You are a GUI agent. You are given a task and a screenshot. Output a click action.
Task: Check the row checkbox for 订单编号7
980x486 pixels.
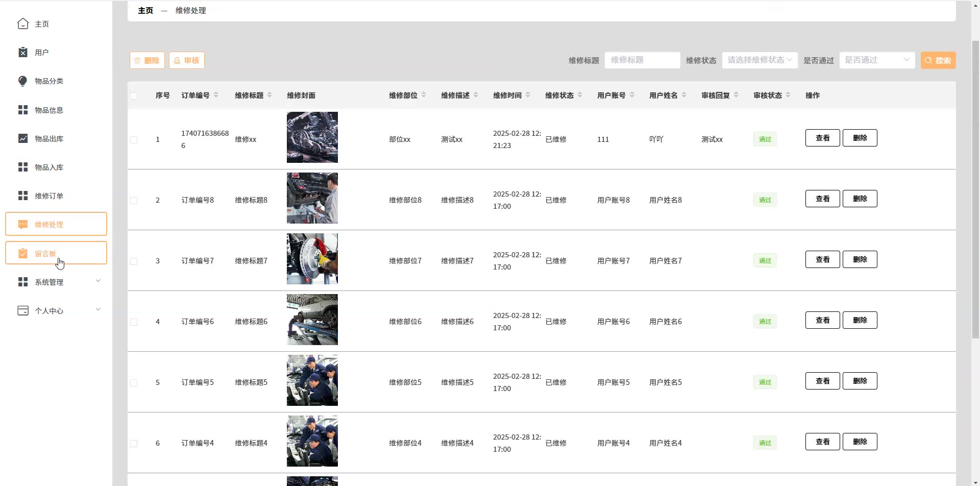(134, 261)
